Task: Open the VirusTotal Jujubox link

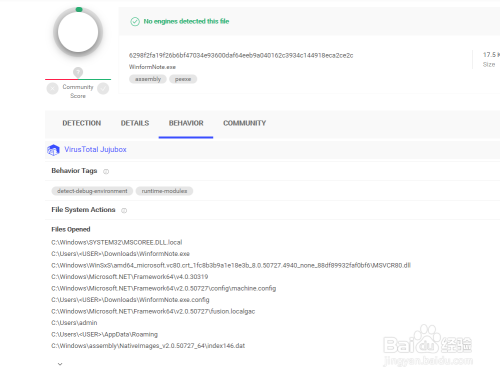Action: pos(95,149)
